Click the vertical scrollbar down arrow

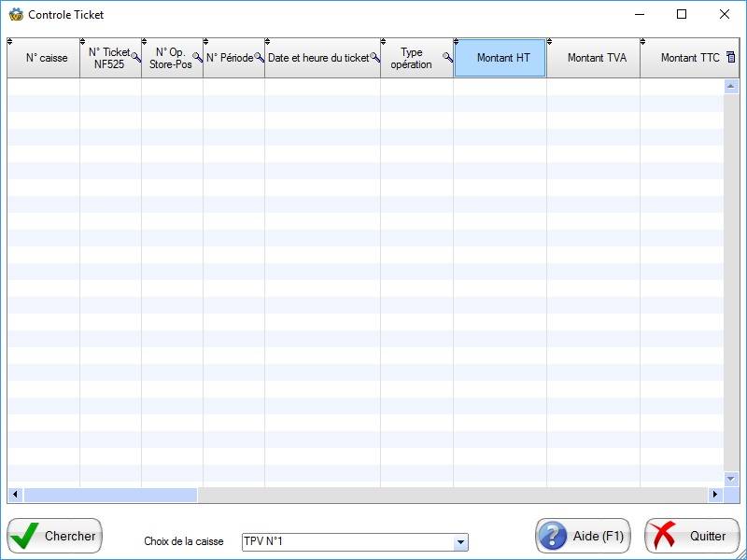click(731, 479)
